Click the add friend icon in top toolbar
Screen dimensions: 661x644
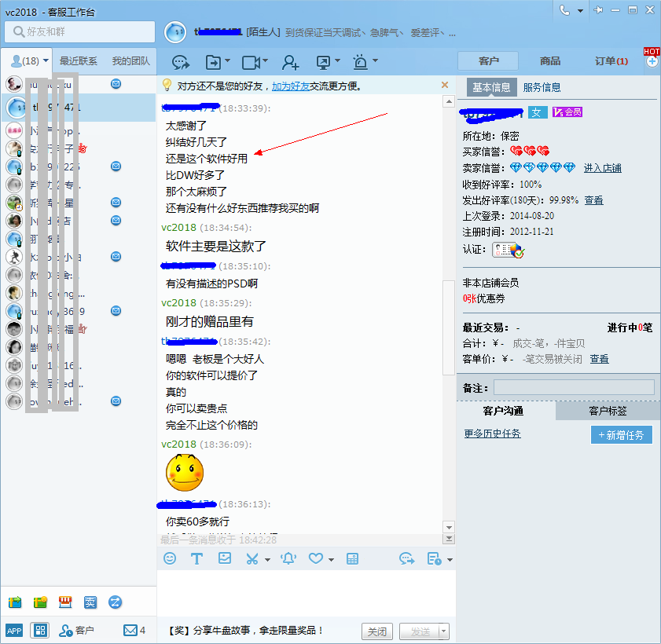tap(291, 62)
